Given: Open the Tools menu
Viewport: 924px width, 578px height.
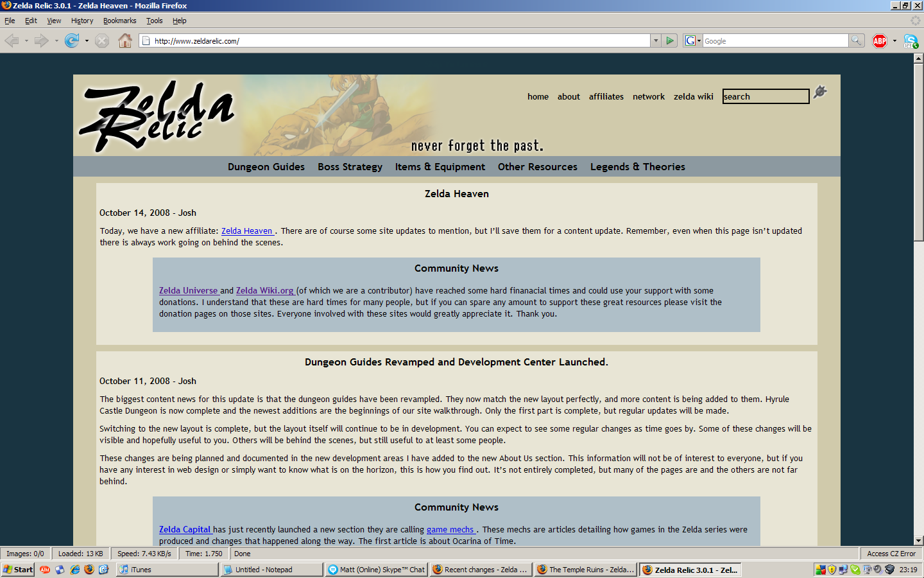Looking at the screenshot, I should (x=154, y=21).
